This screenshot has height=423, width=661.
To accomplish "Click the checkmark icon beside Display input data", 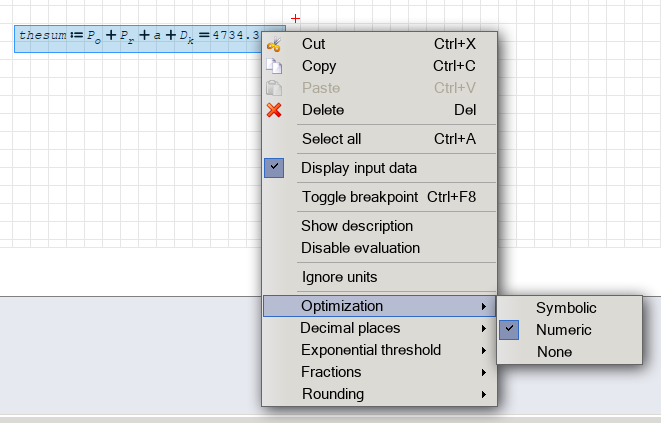I will click(x=274, y=168).
